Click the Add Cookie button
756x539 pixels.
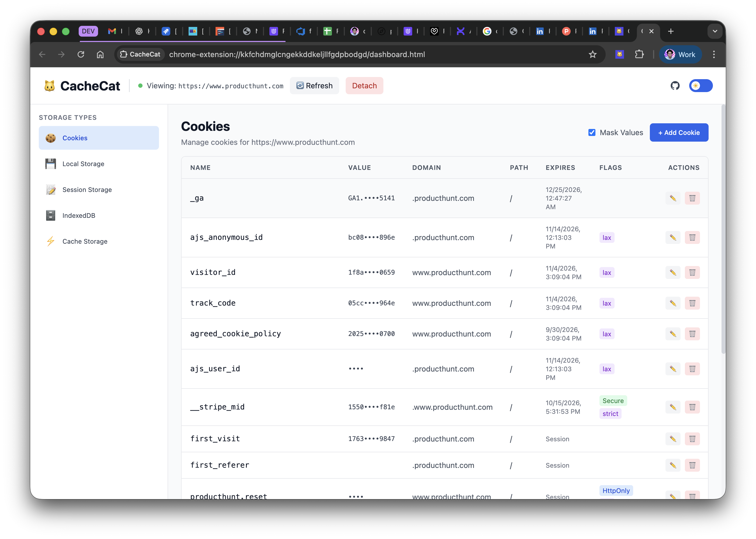point(679,132)
